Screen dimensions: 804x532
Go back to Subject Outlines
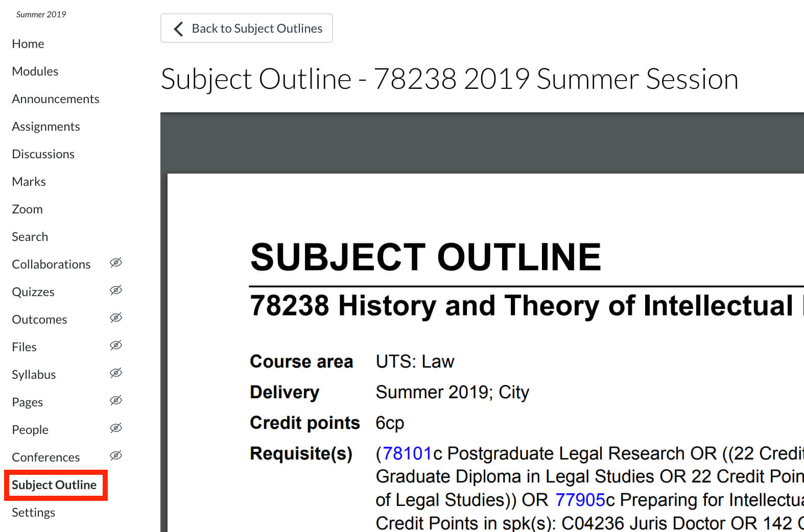[247, 29]
